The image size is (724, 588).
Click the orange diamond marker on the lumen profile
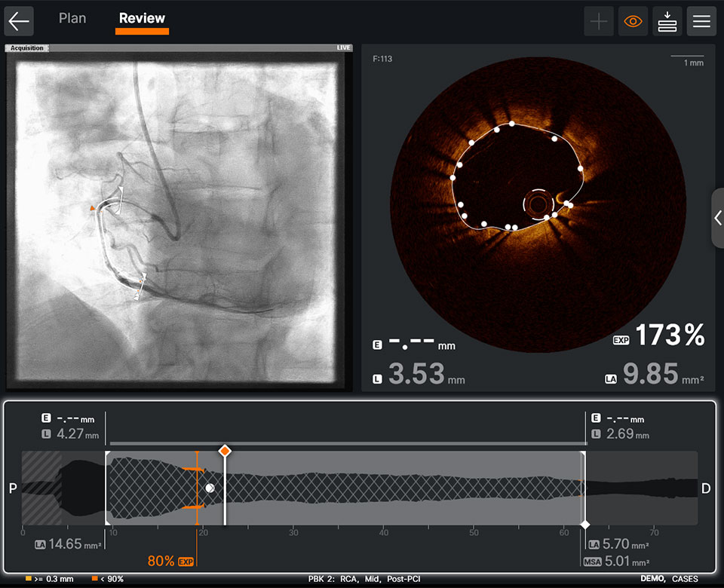click(x=225, y=451)
